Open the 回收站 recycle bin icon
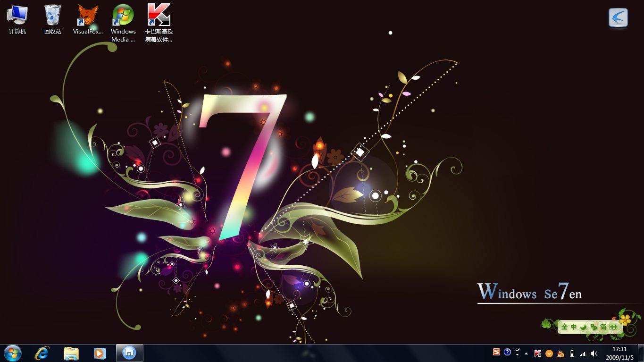 click(53, 20)
